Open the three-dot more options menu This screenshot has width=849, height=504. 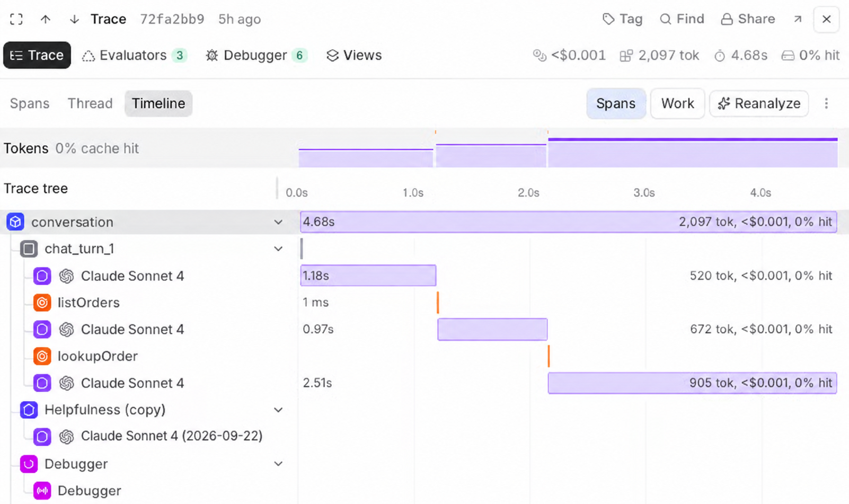click(x=826, y=103)
